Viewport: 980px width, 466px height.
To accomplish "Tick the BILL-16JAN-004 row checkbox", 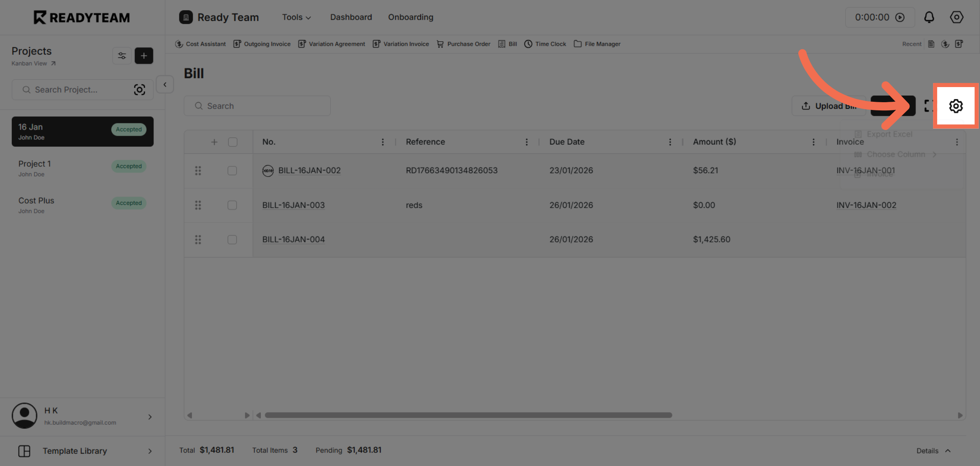I will point(232,240).
